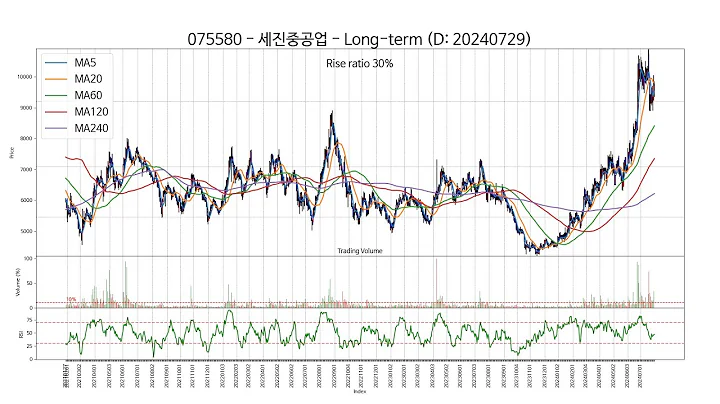This screenshot has height=404, width=720.
Task: Click the MA60 green line sample in the legend
Action: pyautogui.click(x=56, y=95)
